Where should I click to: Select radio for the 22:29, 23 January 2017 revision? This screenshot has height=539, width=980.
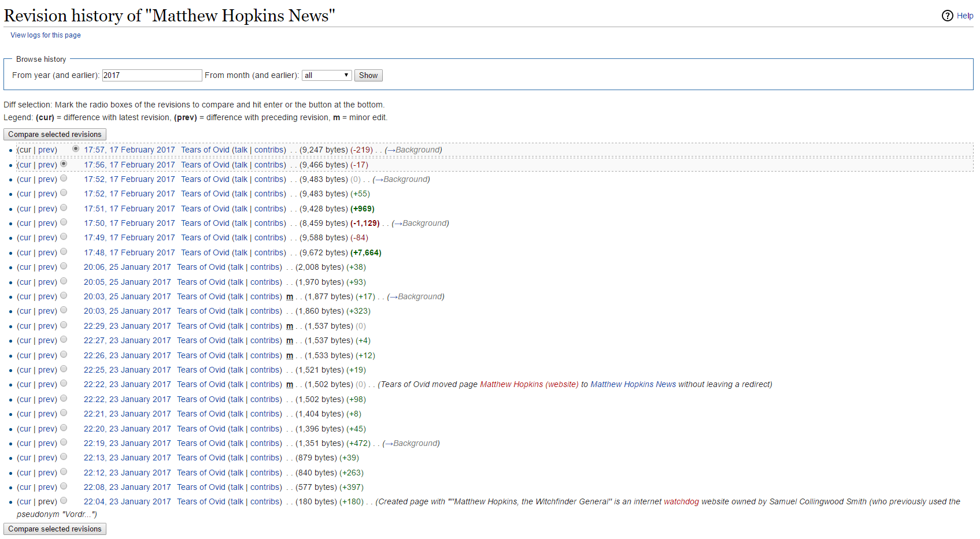coord(64,325)
